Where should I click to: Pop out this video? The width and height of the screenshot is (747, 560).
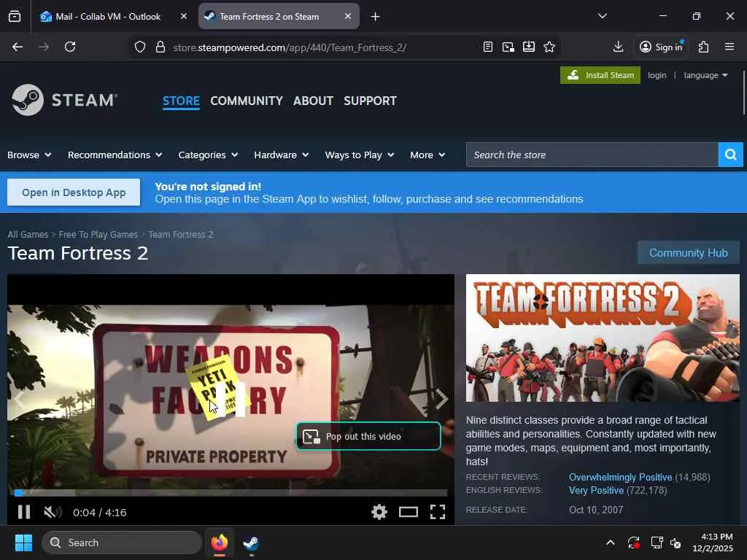click(368, 436)
